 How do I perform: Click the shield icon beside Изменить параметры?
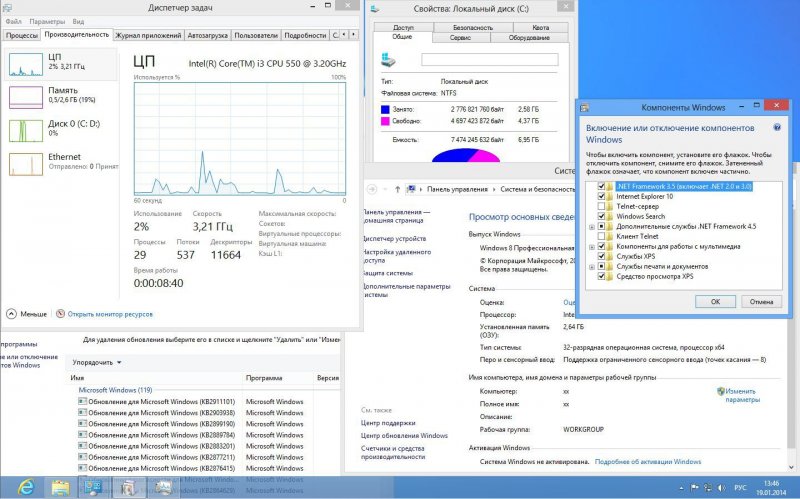coord(720,391)
